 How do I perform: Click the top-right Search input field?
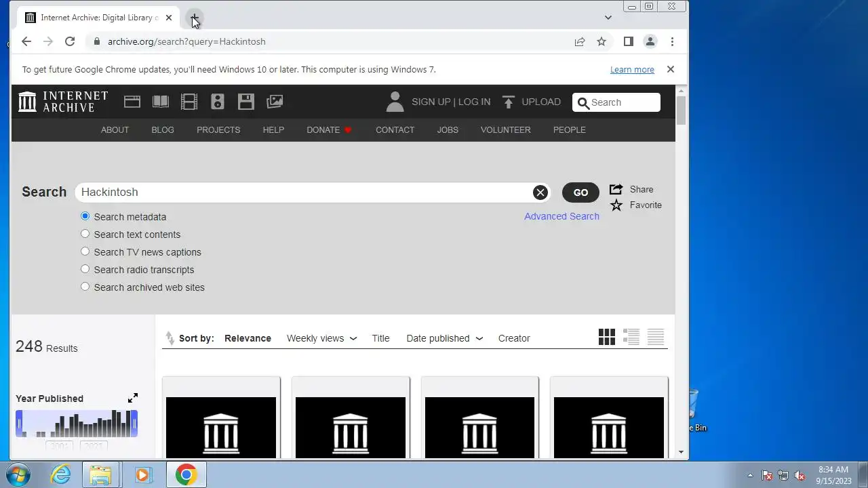tap(616, 102)
